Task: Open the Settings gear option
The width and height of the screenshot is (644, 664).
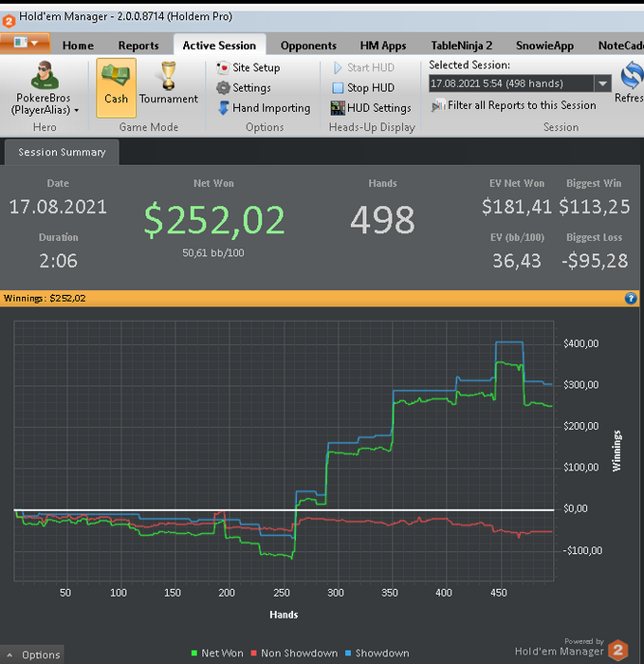Action: pos(244,87)
